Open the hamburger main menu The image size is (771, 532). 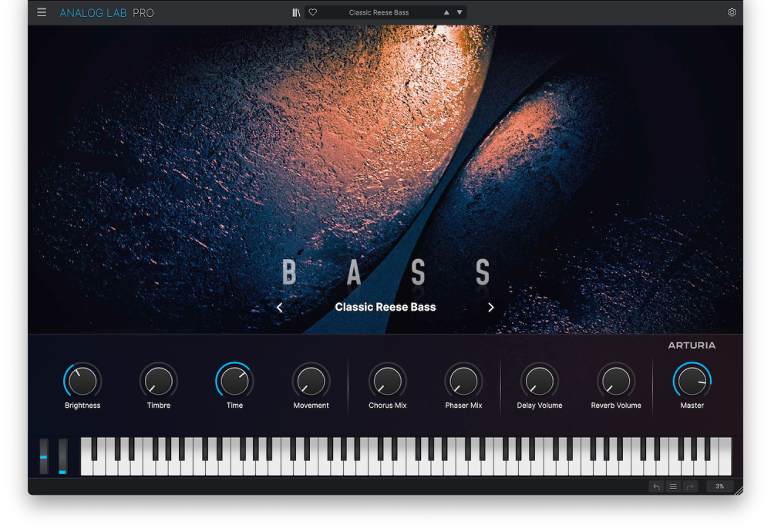pos(42,12)
